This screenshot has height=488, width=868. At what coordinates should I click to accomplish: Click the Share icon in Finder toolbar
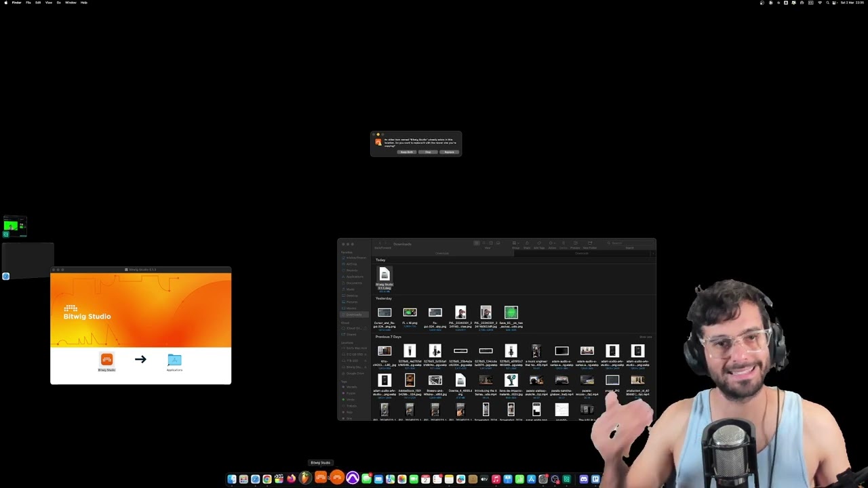coord(527,243)
